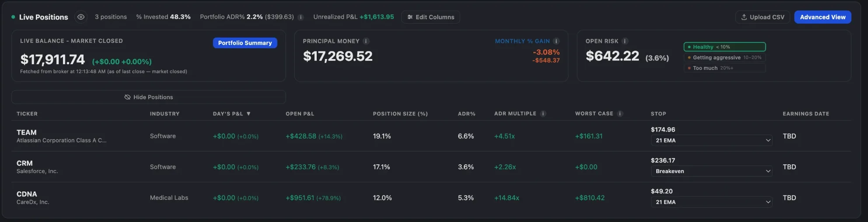Click the principal money $17,269.52
Screen dimensions: 868x222
pos(338,56)
